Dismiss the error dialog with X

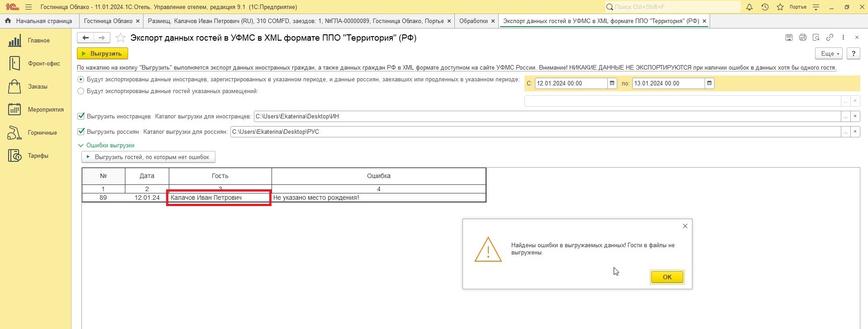pyautogui.click(x=685, y=226)
